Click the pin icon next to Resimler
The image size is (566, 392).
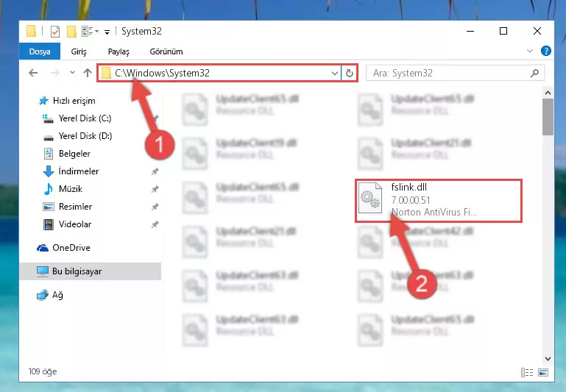[x=155, y=207]
